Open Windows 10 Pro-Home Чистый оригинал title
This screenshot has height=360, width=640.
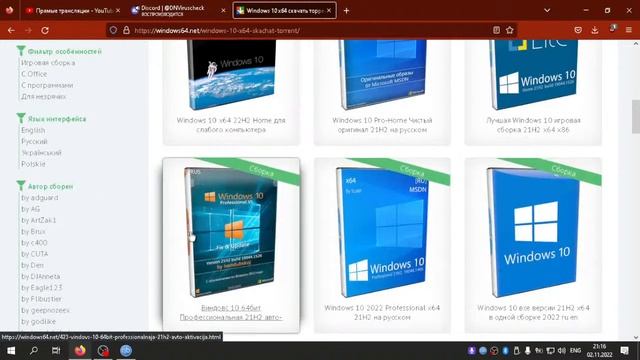click(382, 125)
